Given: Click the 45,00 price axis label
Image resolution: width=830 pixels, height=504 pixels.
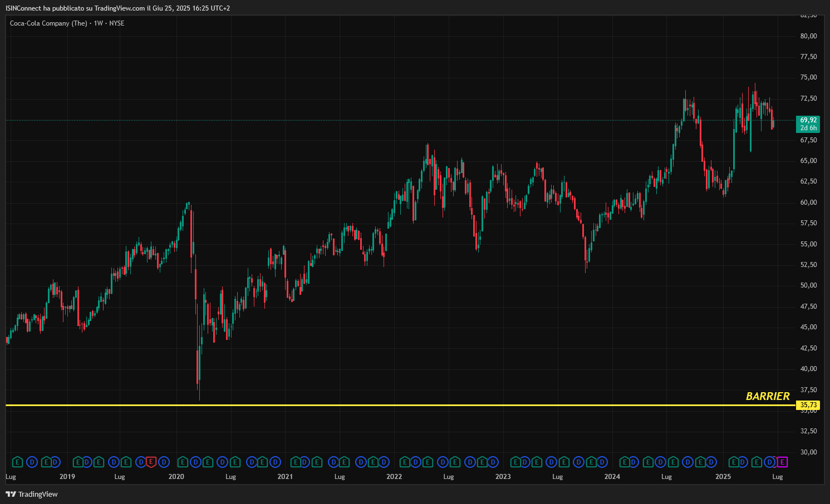Looking at the screenshot, I should coord(808,327).
